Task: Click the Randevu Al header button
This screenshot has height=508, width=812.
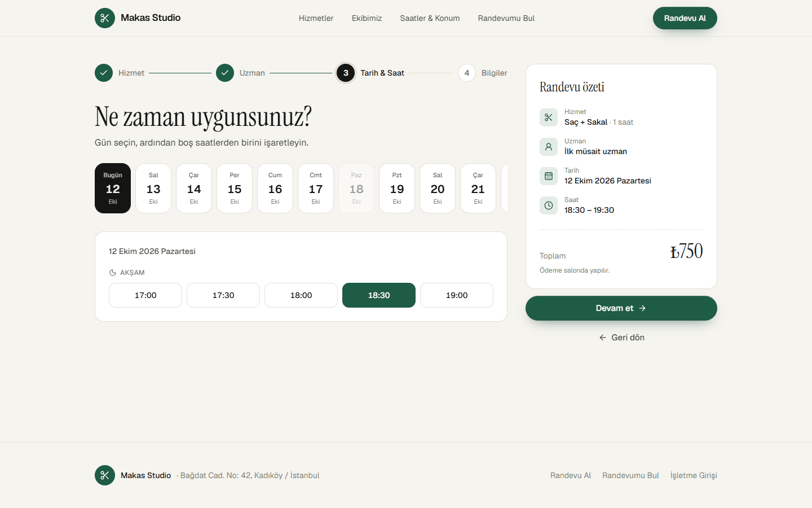Action: point(685,18)
